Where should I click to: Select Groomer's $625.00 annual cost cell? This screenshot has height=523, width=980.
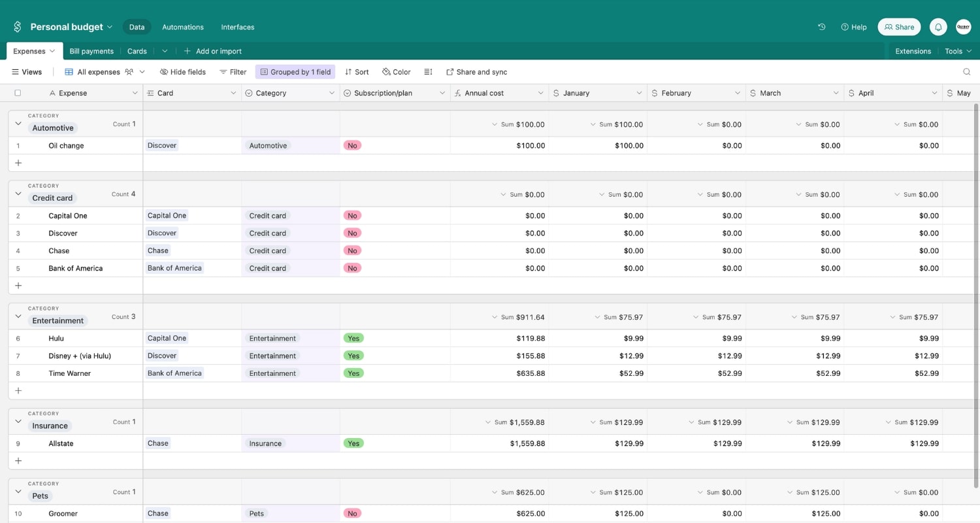[500, 513]
